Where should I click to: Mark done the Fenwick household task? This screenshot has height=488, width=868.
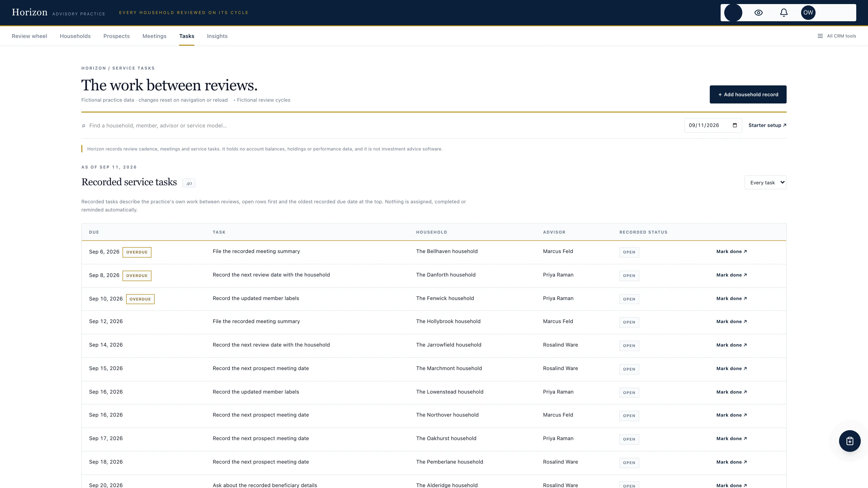pyautogui.click(x=731, y=298)
